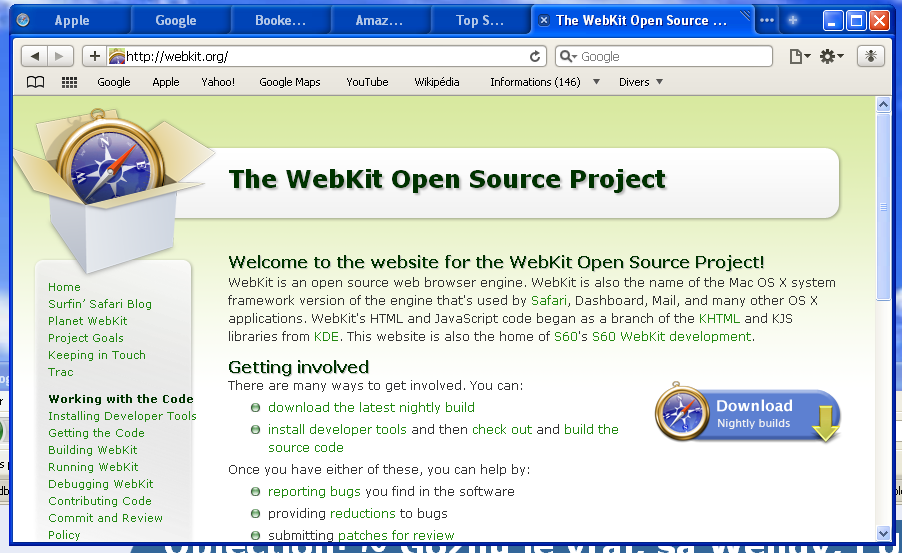Click the search magnifier icon
This screenshot has height=553, width=902.
pos(568,56)
